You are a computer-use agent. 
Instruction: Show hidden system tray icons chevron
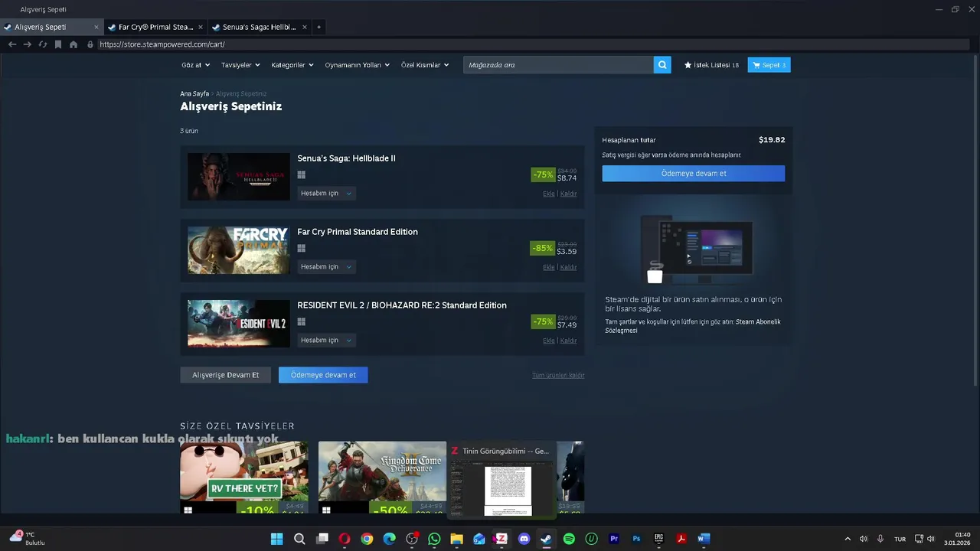click(x=848, y=539)
